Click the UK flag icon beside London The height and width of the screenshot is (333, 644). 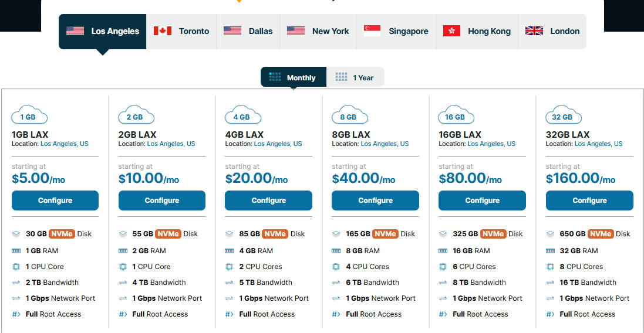tap(534, 30)
